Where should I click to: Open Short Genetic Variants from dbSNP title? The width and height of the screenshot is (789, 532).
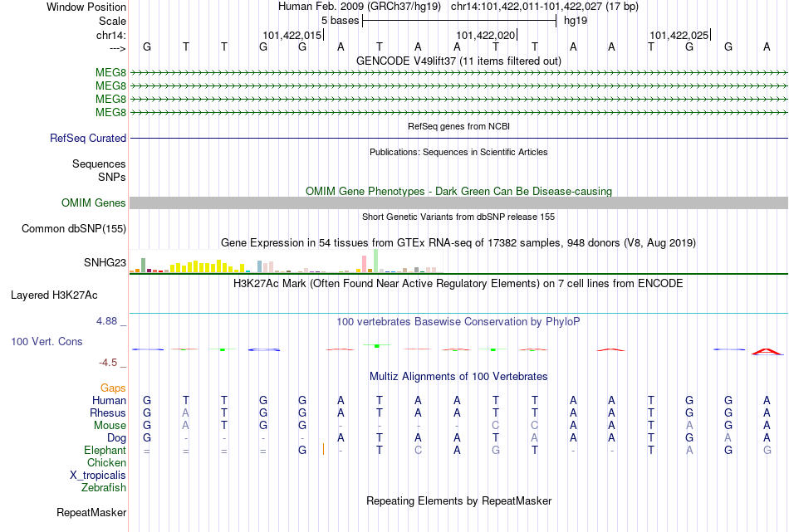coord(458,217)
